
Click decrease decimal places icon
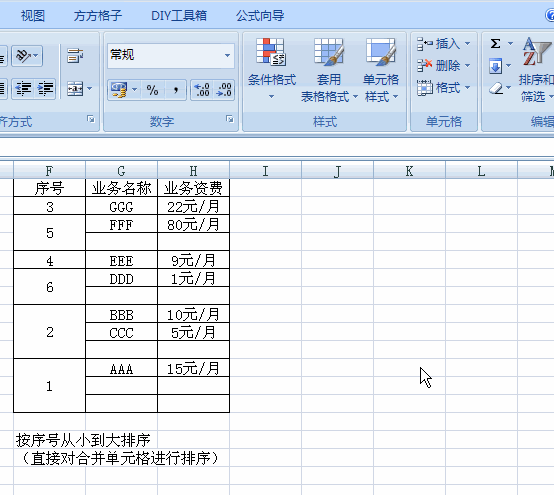coord(224,90)
